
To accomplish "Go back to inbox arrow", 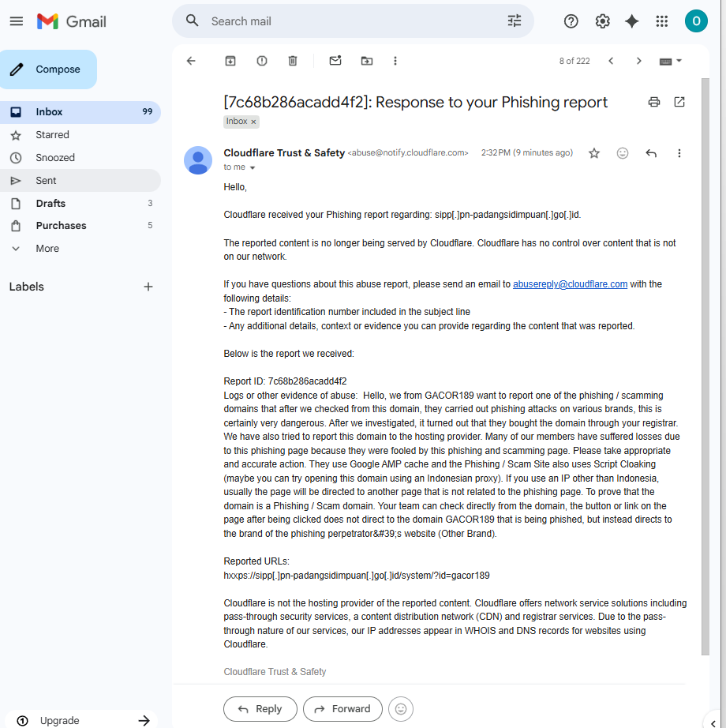I will [x=191, y=61].
